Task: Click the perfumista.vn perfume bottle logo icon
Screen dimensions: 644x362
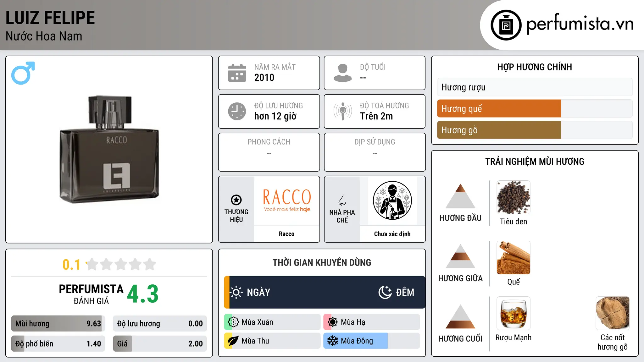Action: click(506, 25)
